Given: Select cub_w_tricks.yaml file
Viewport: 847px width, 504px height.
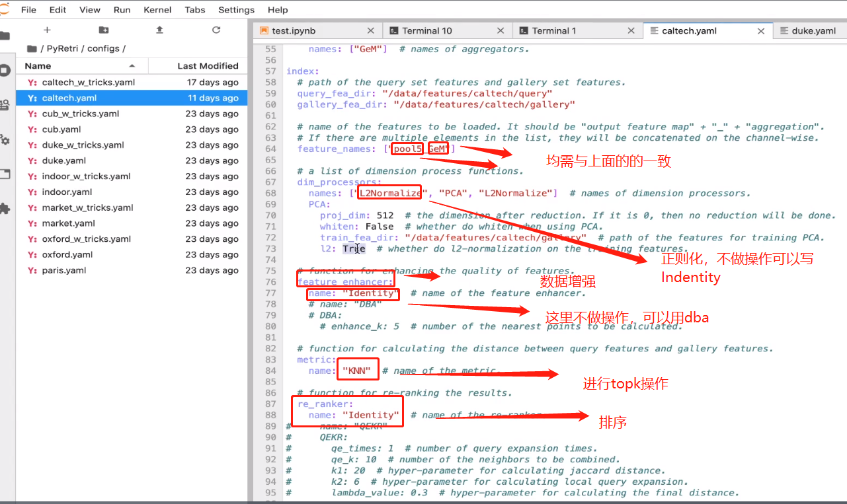Looking at the screenshot, I should click(x=132, y=114).
